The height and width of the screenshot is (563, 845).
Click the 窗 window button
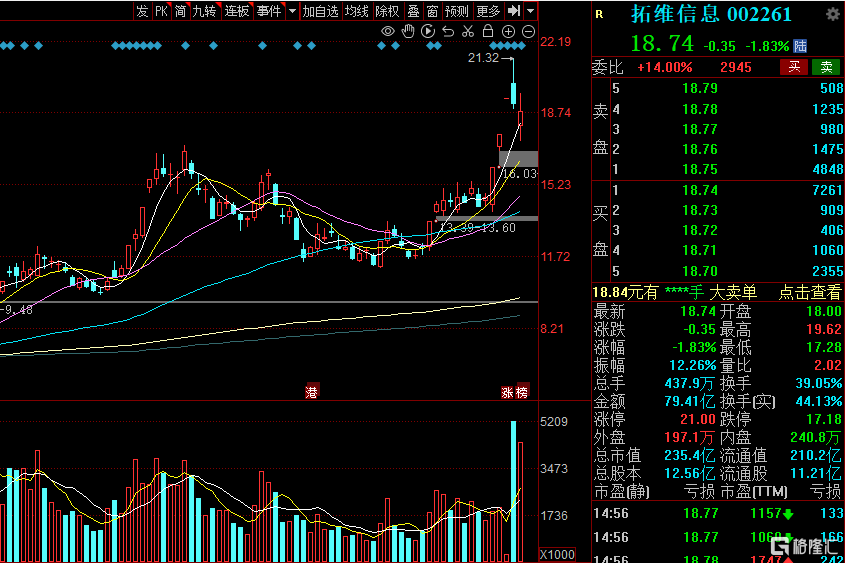point(432,11)
